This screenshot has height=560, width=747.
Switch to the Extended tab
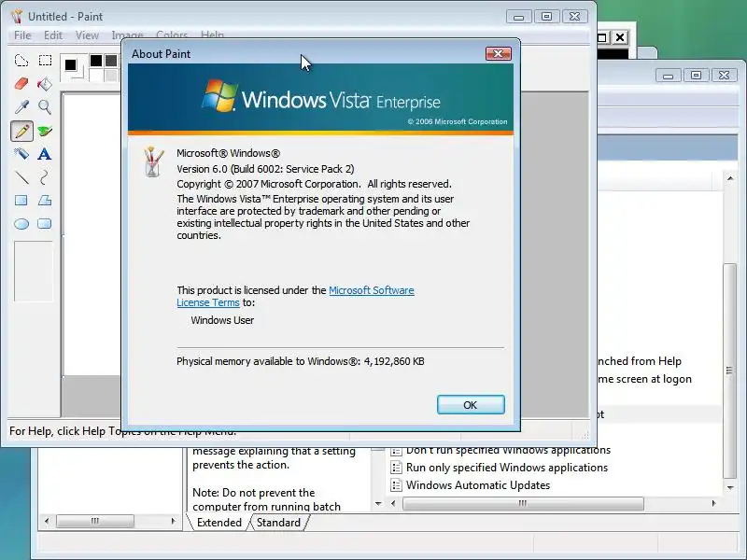pos(219,523)
